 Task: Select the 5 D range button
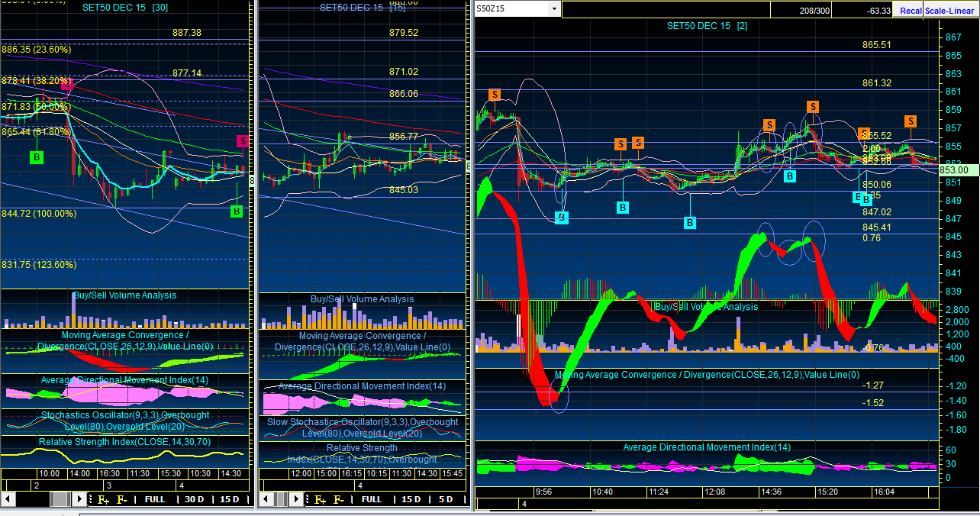pyautogui.click(x=446, y=499)
